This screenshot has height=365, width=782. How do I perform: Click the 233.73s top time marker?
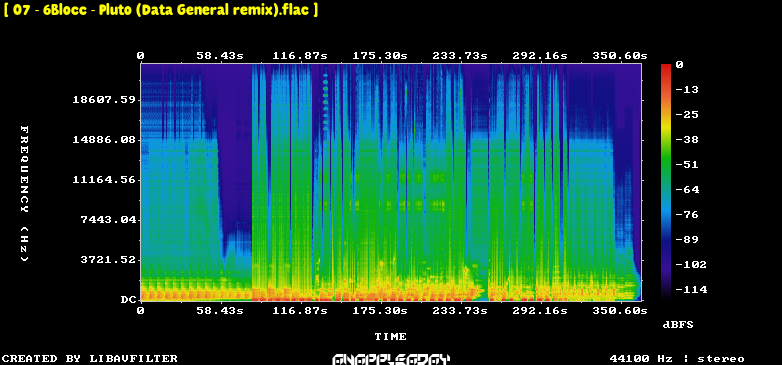coord(460,56)
